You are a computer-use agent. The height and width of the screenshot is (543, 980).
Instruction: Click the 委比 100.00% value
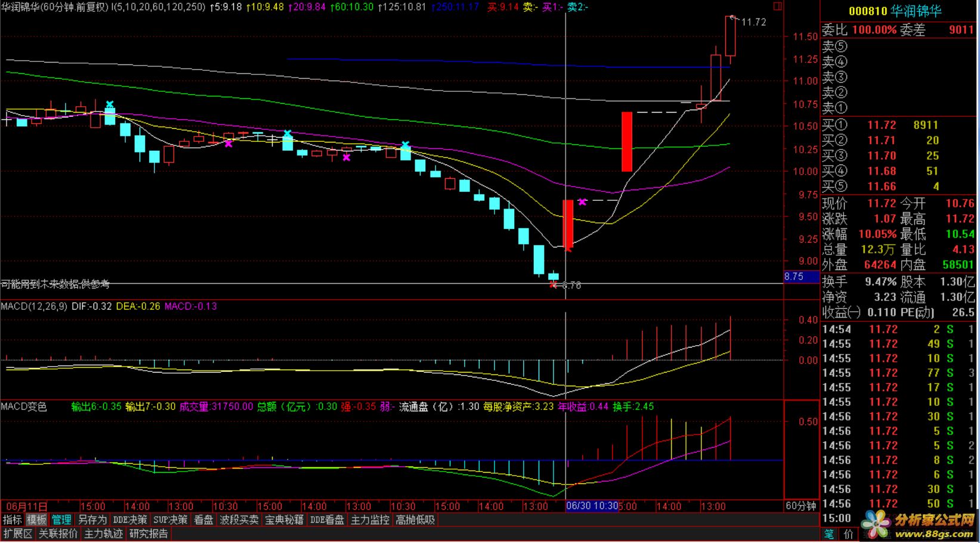[874, 30]
